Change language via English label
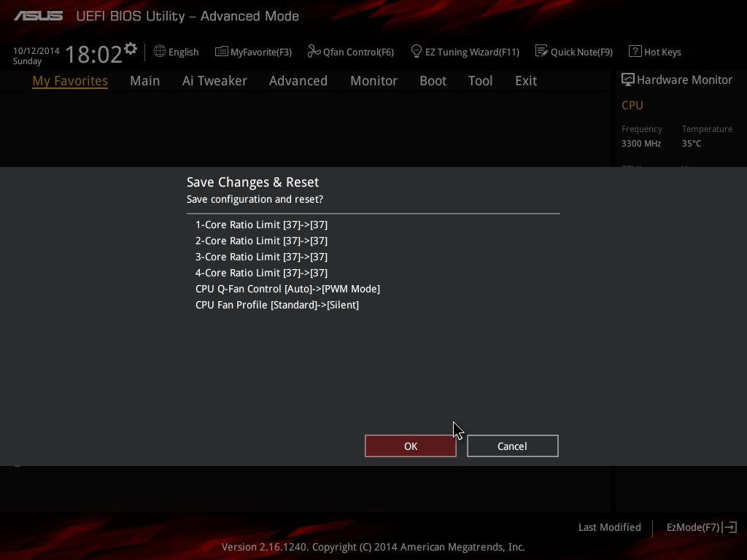 [x=183, y=52]
